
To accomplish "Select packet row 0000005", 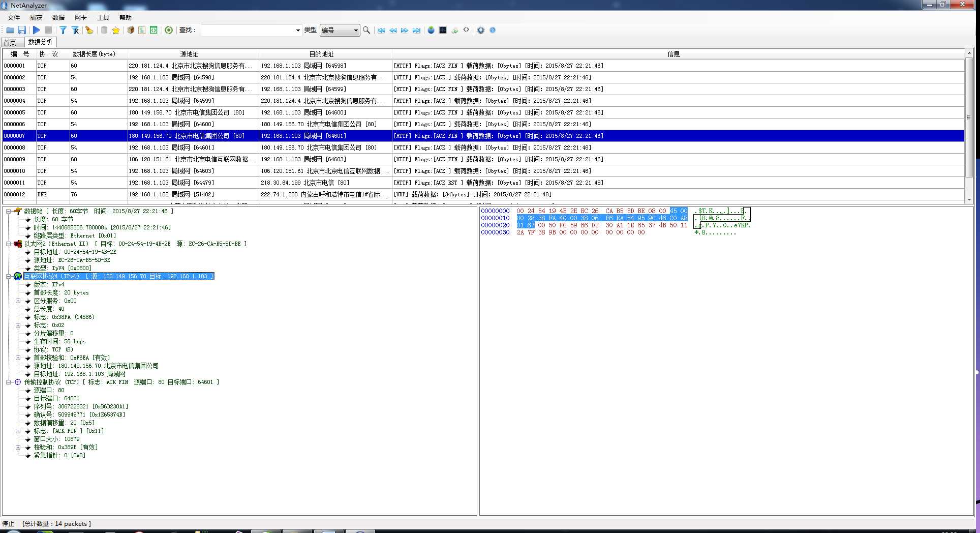I will [483, 112].
